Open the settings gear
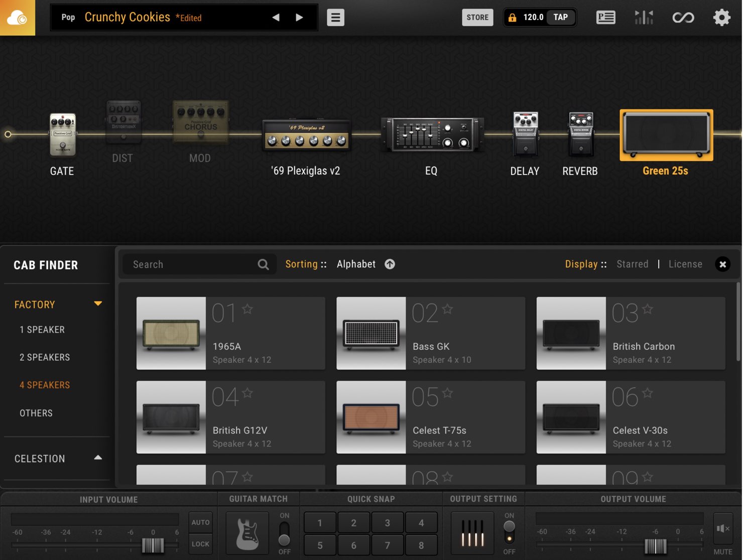This screenshot has width=743, height=560. point(721,18)
